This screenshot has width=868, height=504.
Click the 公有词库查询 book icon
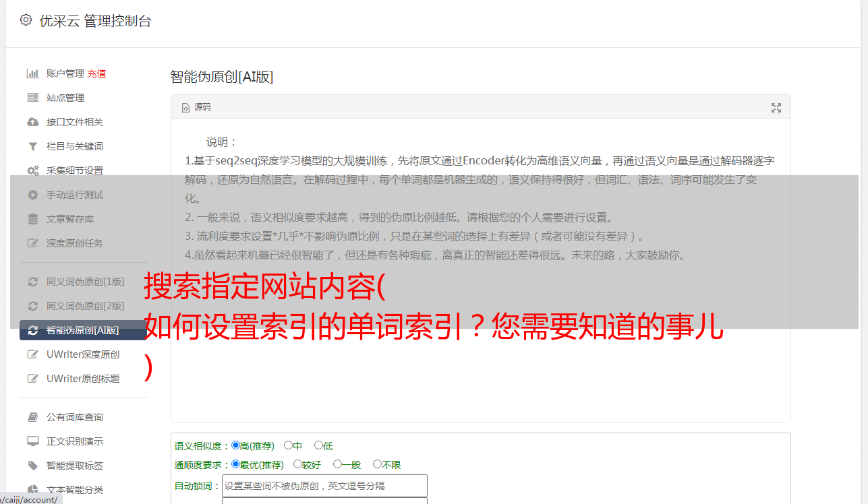32,417
